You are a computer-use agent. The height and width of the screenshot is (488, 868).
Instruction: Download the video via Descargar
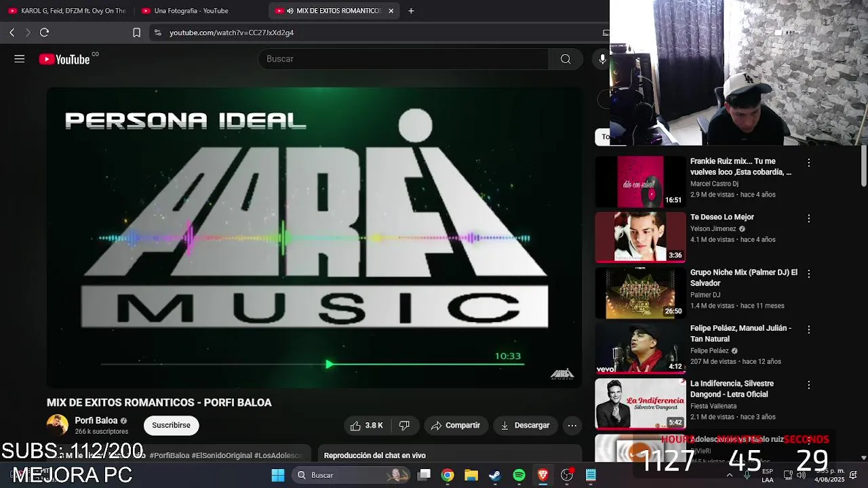click(x=525, y=426)
